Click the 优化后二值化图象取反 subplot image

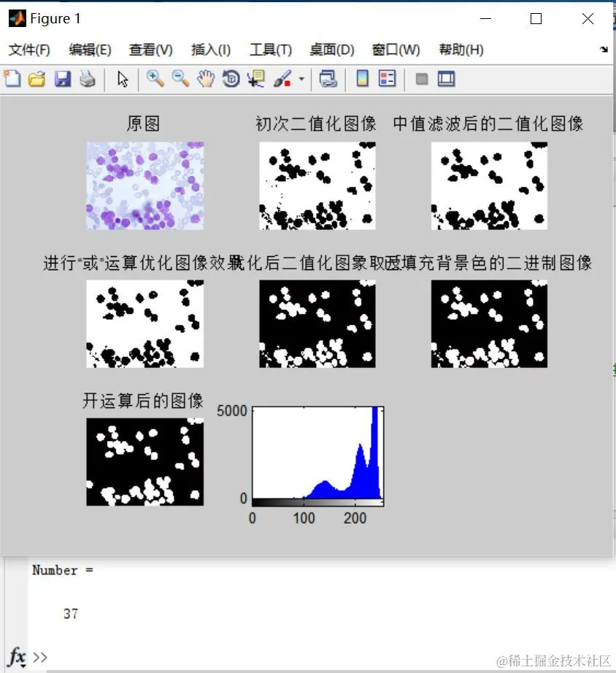click(317, 324)
